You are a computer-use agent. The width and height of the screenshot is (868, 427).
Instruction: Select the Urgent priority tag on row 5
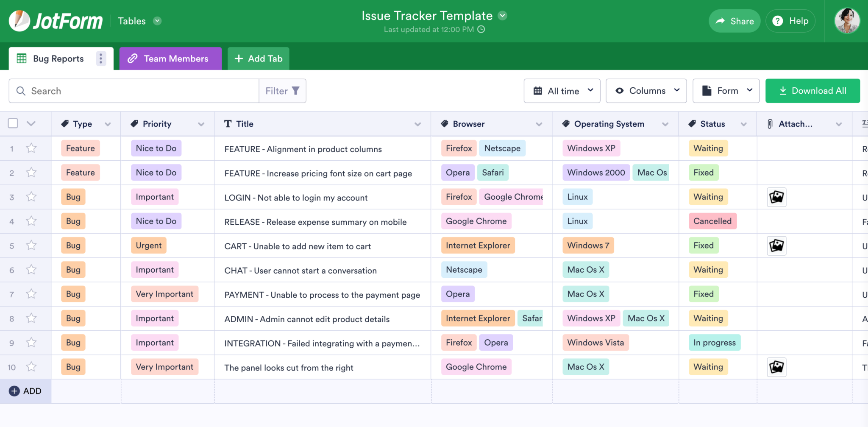pos(148,245)
